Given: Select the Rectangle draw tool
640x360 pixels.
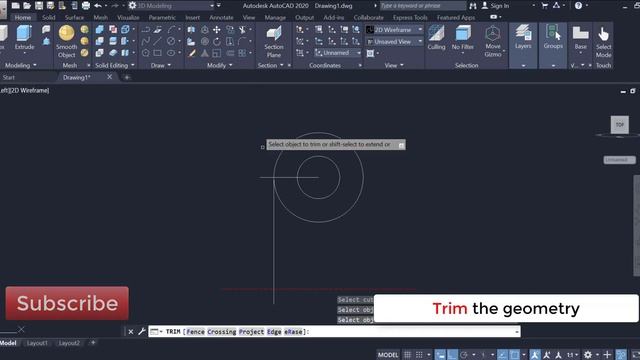Looking at the screenshot, I should click(158, 53).
